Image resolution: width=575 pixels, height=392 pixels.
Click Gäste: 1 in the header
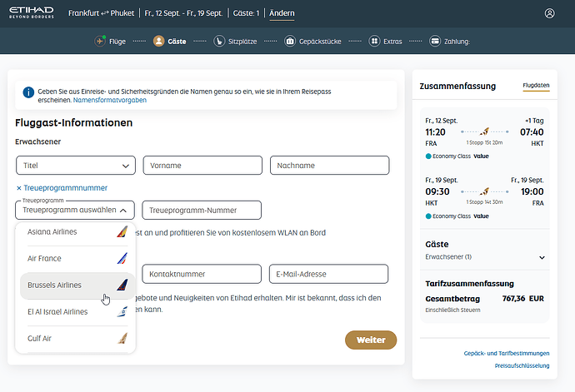click(246, 13)
